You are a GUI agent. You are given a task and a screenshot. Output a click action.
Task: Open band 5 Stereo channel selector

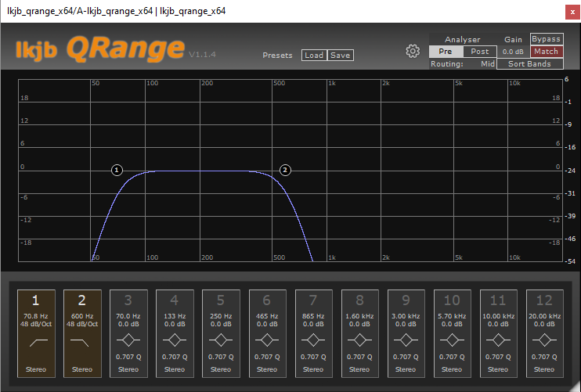[221, 369]
